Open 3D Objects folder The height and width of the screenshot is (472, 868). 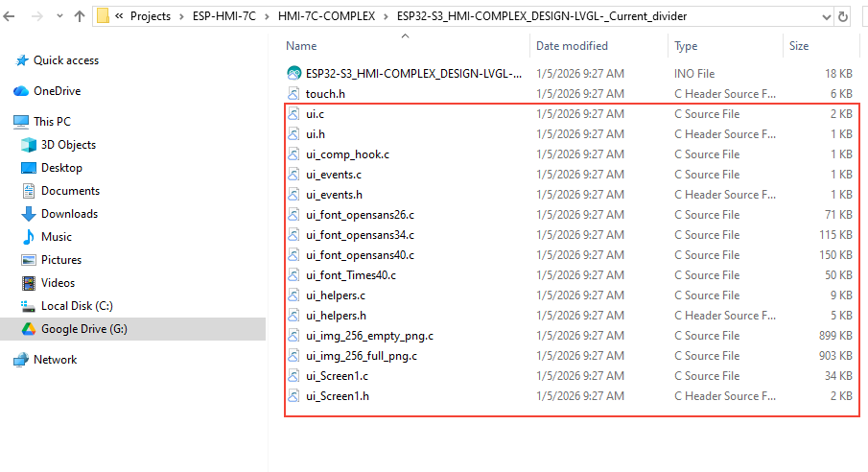pos(69,145)
